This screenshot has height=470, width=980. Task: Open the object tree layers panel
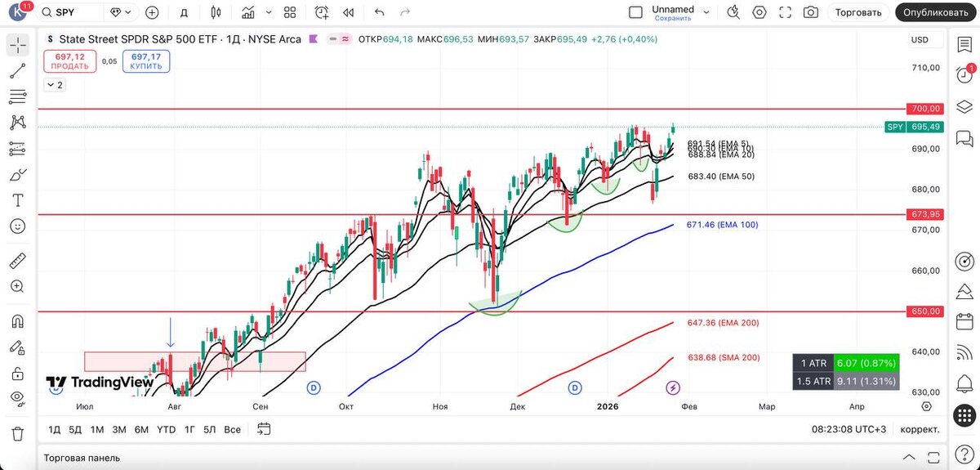pyautogui.click(x=964, y=105)
